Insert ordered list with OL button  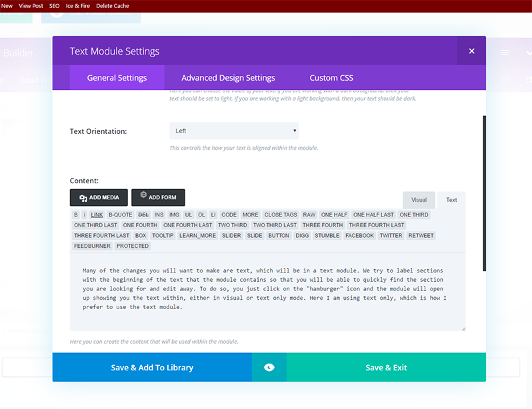[201, 214]
